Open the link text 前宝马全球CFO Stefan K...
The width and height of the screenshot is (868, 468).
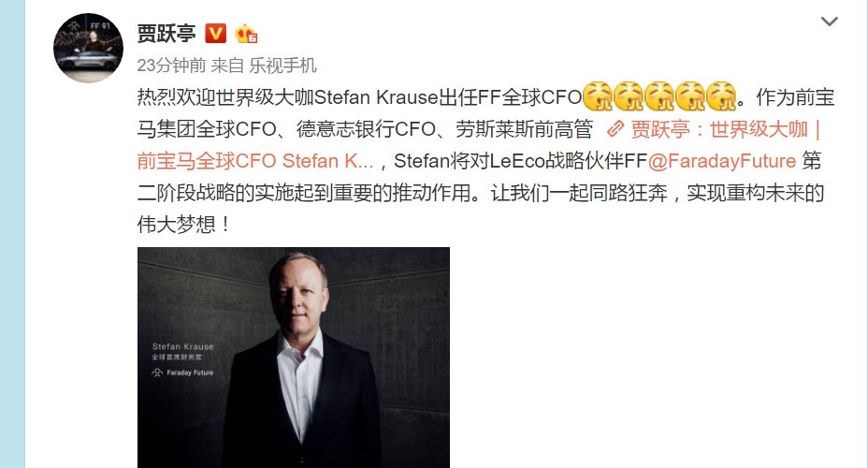[x=254, y=161]
